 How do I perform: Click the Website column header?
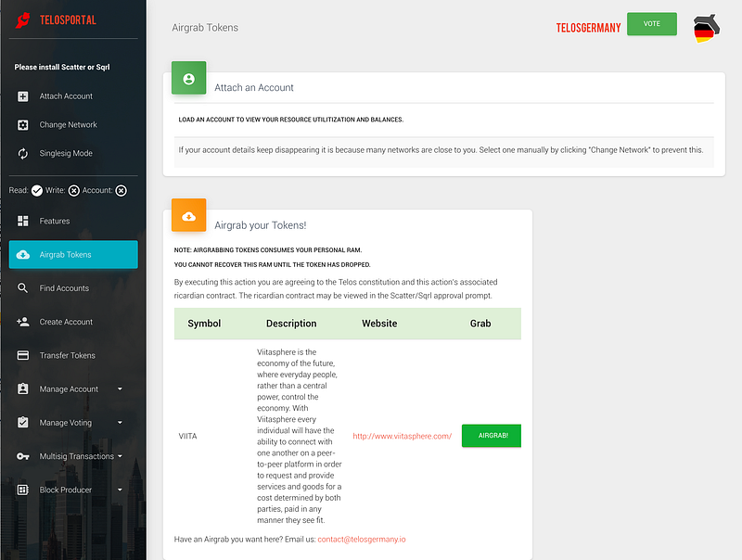[x=379, y=324]
